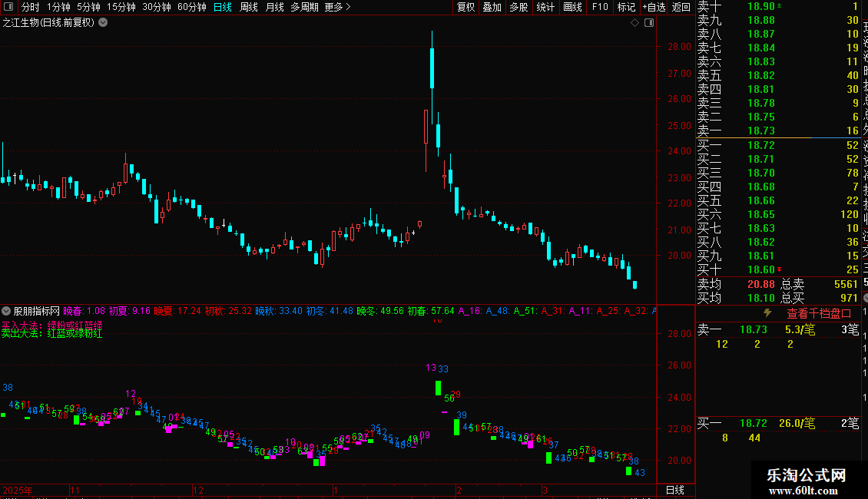Select the 60分钟 period tab
This screenshot has width=868, height=499.
click(191, 7)
